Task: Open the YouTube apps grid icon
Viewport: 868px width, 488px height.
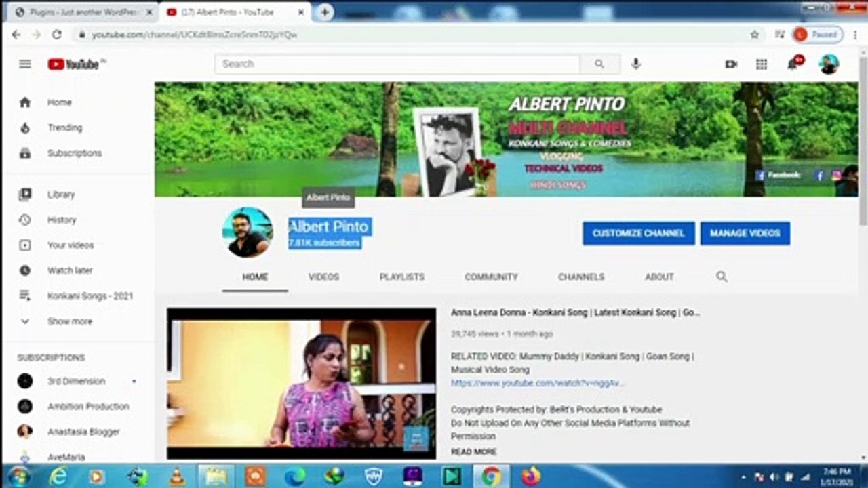Action: coord(762,64)
